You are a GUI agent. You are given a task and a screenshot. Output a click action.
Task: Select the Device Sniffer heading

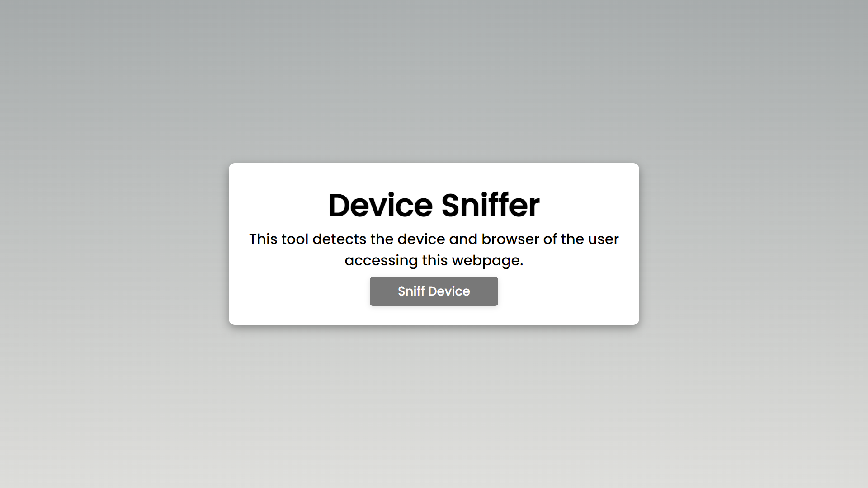coord(434,205)
